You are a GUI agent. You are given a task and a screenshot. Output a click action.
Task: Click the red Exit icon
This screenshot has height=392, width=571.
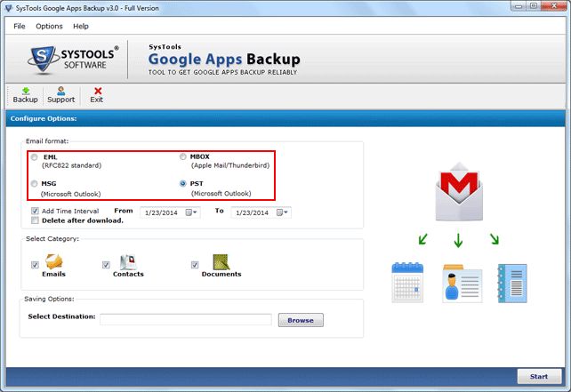click(x=97, y=94)
